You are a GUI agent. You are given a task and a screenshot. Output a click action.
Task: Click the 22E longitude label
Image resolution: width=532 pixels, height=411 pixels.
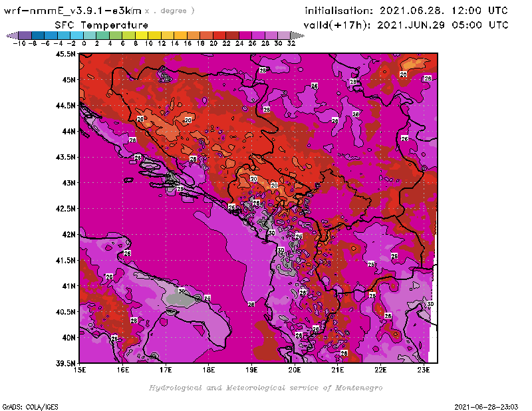coord(380,370)
